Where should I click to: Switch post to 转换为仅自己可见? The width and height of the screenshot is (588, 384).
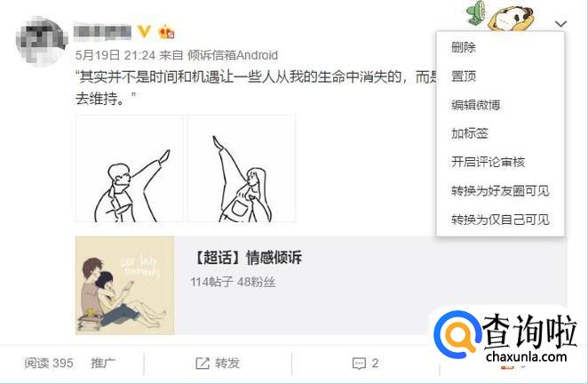500,220
